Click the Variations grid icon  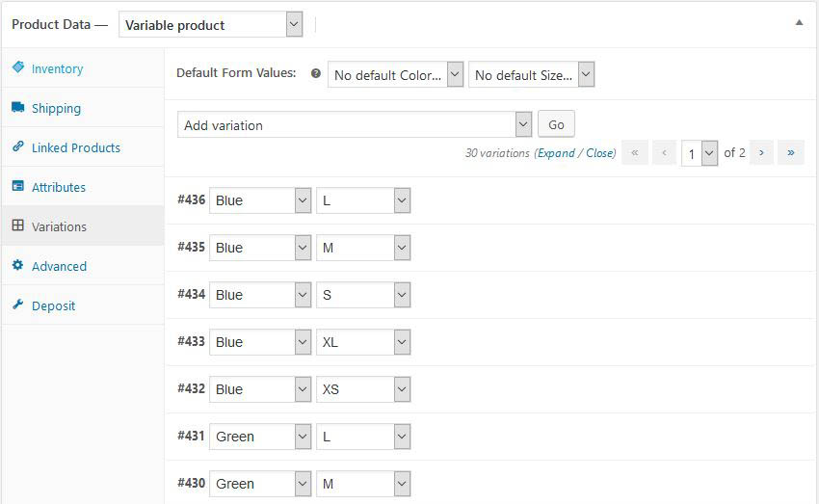point(18,226)
